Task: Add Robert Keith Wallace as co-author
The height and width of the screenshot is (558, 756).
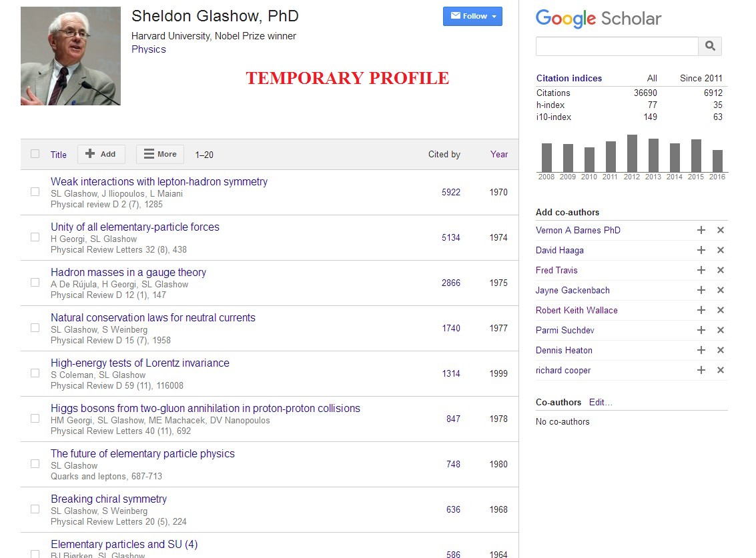Action: click(x=701, y=310)
